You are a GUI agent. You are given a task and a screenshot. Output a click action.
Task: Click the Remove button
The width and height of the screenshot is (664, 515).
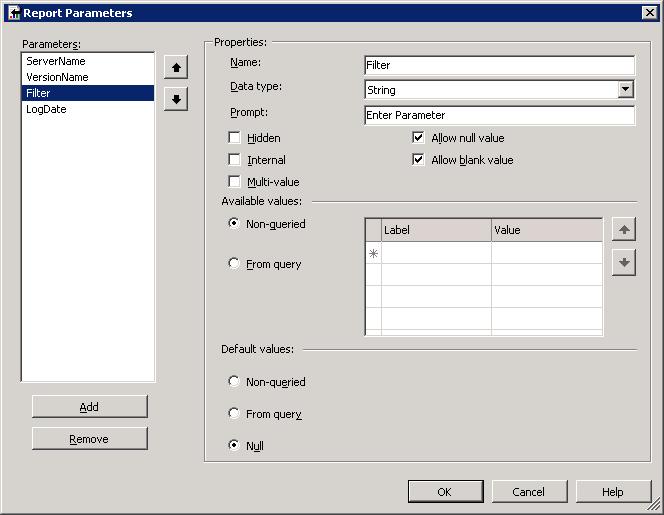pyautogui.click(x=90, y=439)
